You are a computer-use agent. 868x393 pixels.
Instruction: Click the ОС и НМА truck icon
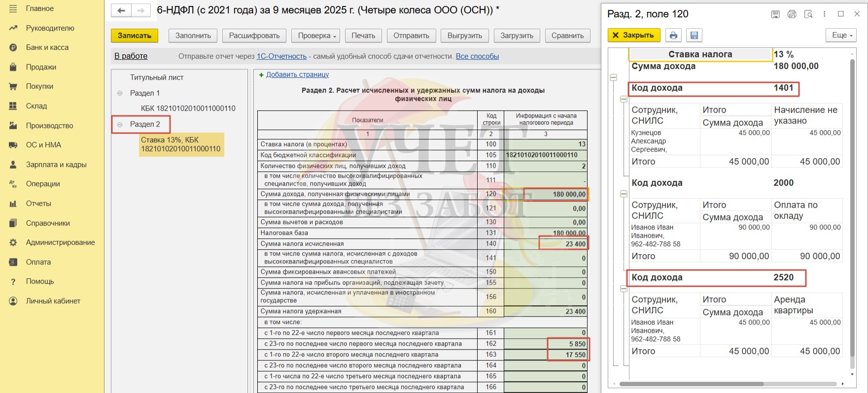pyautogui.click(x=13, y=145)
